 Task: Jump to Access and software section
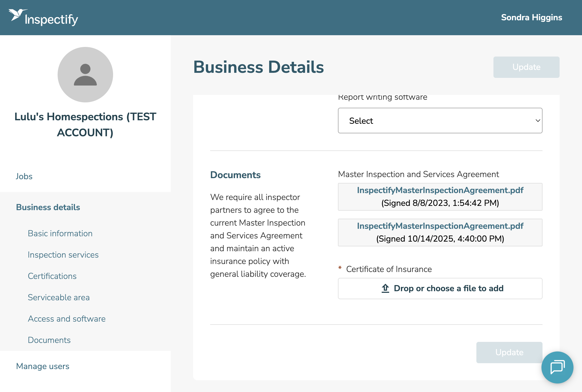pos(67,319)
